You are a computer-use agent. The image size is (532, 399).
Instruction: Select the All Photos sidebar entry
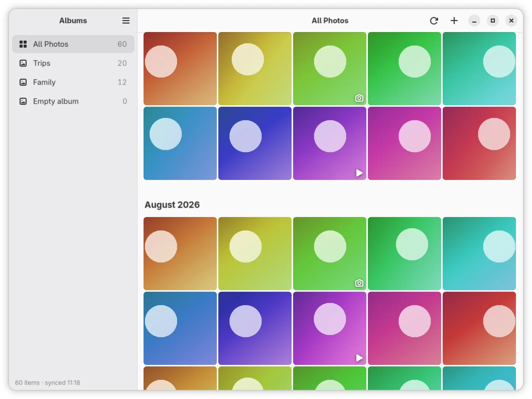[73, 44]
